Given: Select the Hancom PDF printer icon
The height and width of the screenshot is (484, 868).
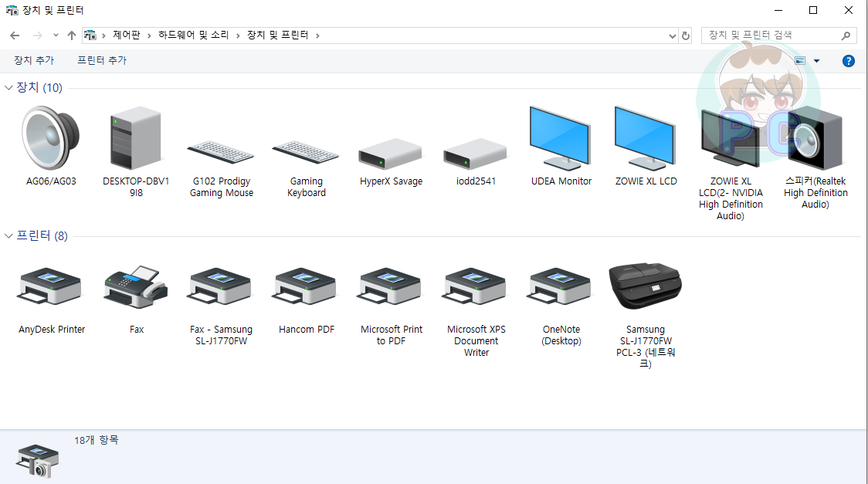Looking at the screenshot, I should pos(305,286).
